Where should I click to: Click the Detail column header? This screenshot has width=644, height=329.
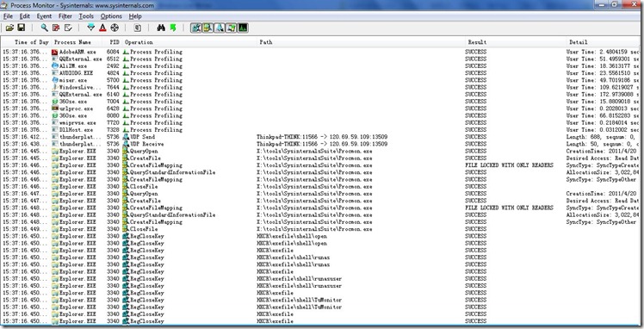pyautogui.click(x=603, y=42)
